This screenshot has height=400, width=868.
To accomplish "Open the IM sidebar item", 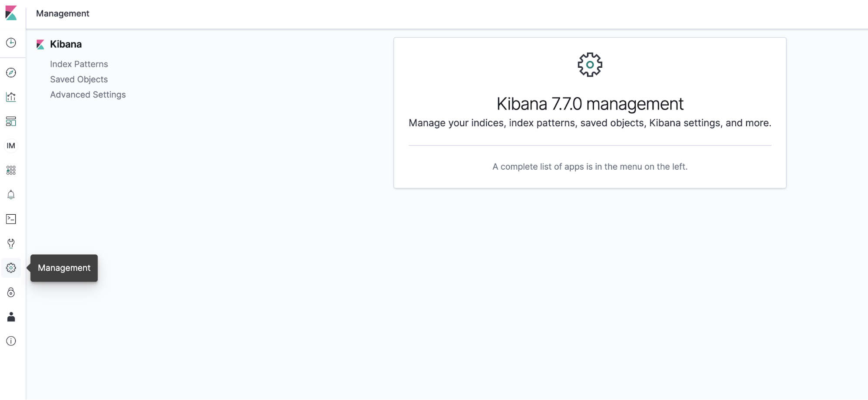I will pos(11,146).
